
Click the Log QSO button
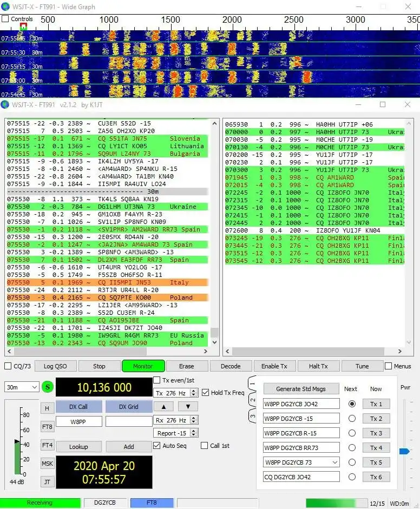(x=55, y=366)
